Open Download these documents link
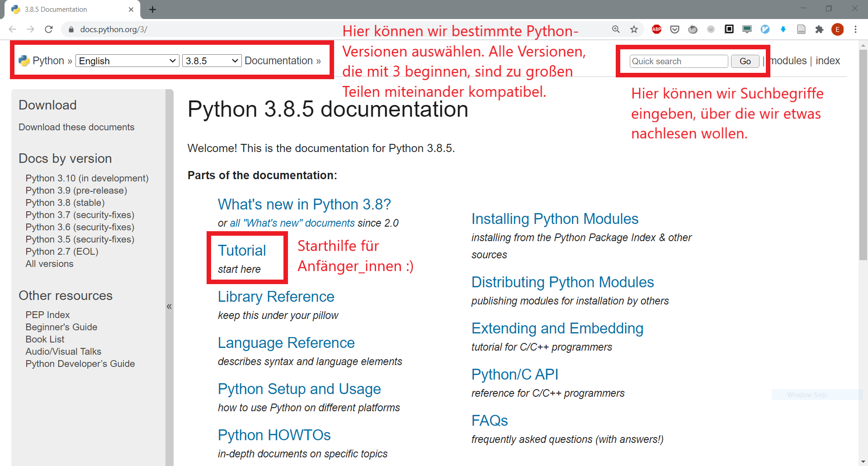Image resolution: width=868 pixels, height=466 pixels. click(76, 127)
